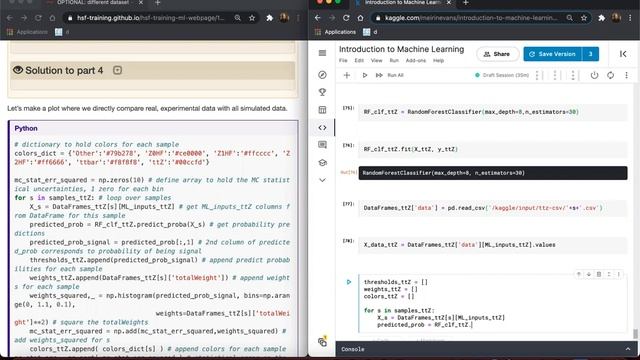Image resolution: width=640 pixels, height=360 pixels.
Task: Open the active events icon at sidebar bottom
Action: pyautogui.click(x=322, y=341)
